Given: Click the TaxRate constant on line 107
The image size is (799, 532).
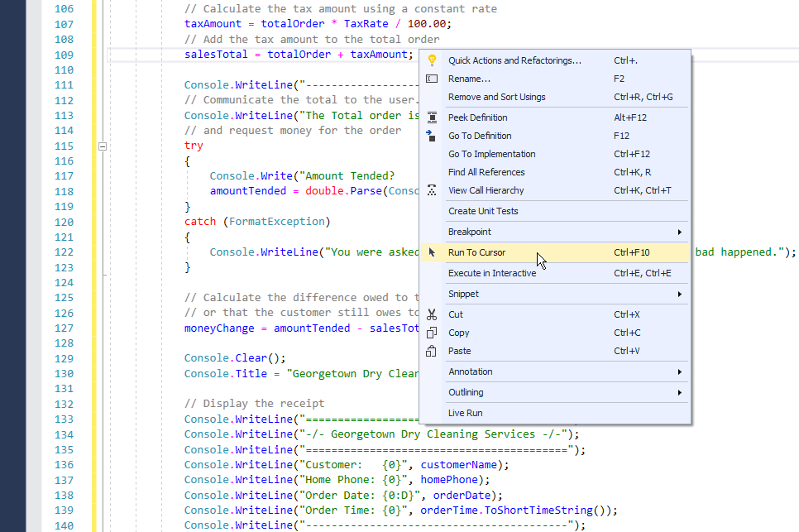Looking at the screenshot, I should tap(366, 24).
